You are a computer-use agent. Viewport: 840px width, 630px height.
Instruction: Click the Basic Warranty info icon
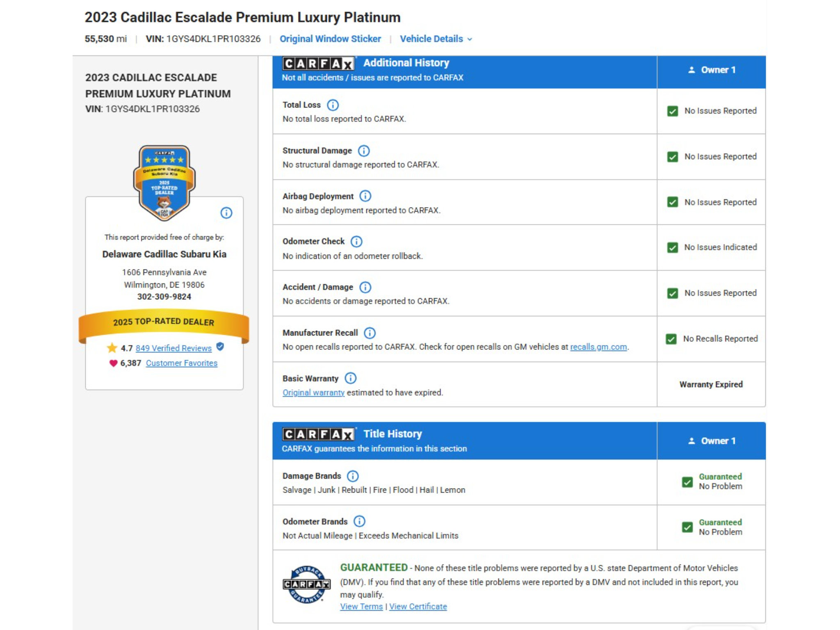[x=350, y=378]
